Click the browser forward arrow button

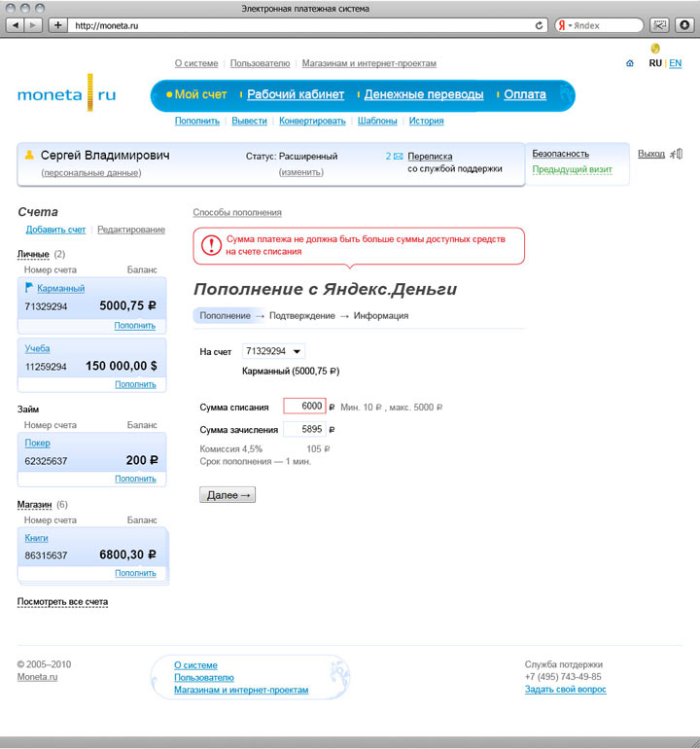[34, 25]
